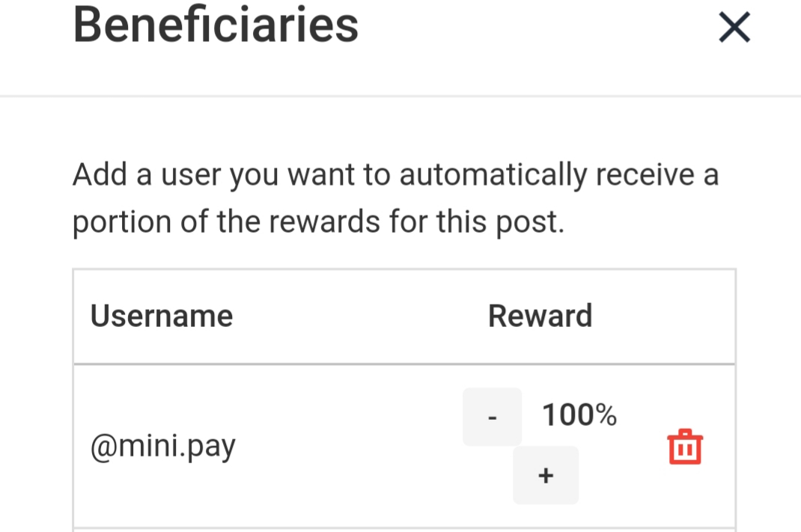Click the description text about rewards
The image size is (801, 532).
[395, 198]
